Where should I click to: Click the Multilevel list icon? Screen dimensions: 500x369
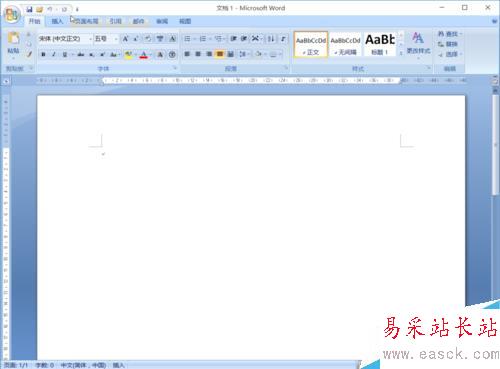click(x=218, y=39)
